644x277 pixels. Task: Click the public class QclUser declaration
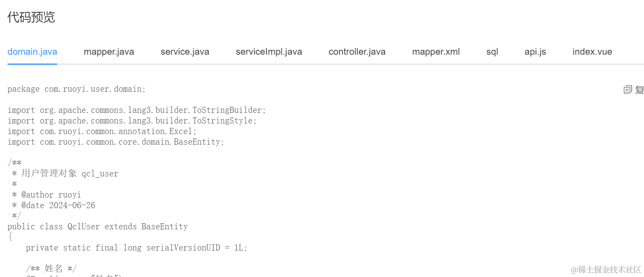[x=98, y=227]
